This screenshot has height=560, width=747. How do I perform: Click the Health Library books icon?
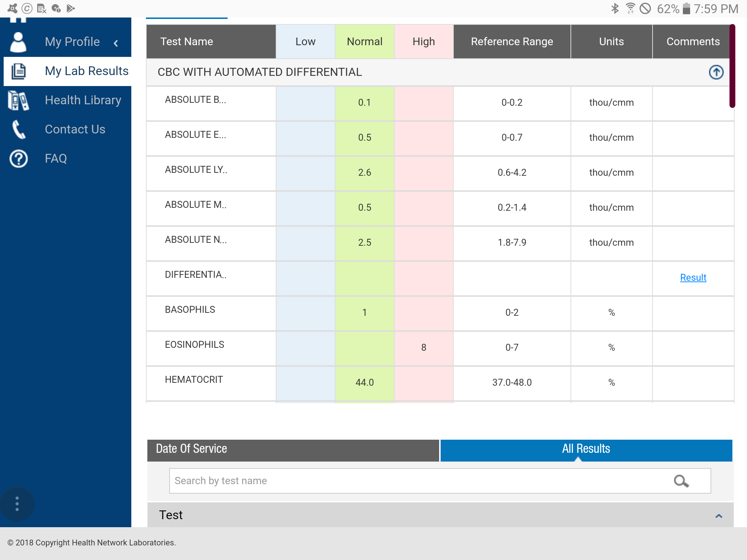click(x=18, y=100)
